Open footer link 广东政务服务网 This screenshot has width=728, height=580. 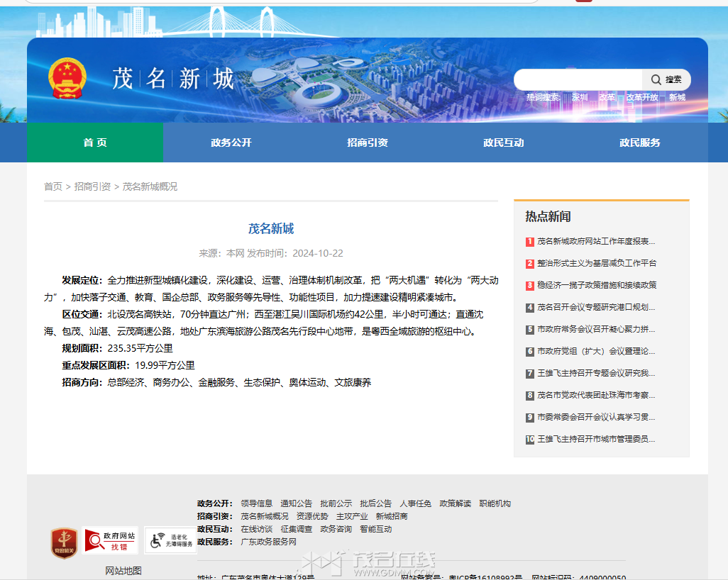268,542
